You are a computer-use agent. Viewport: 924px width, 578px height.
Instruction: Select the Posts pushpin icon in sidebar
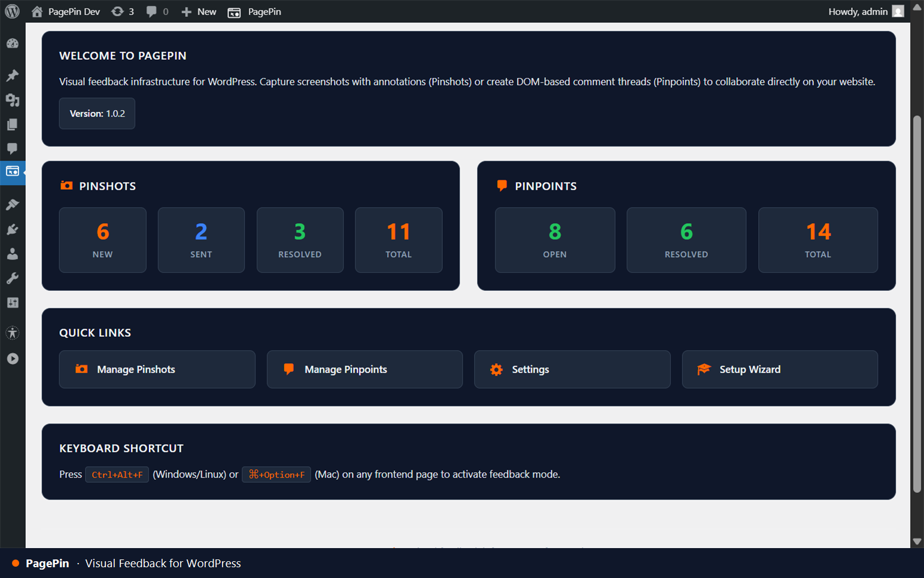click(x=13, y=75)
